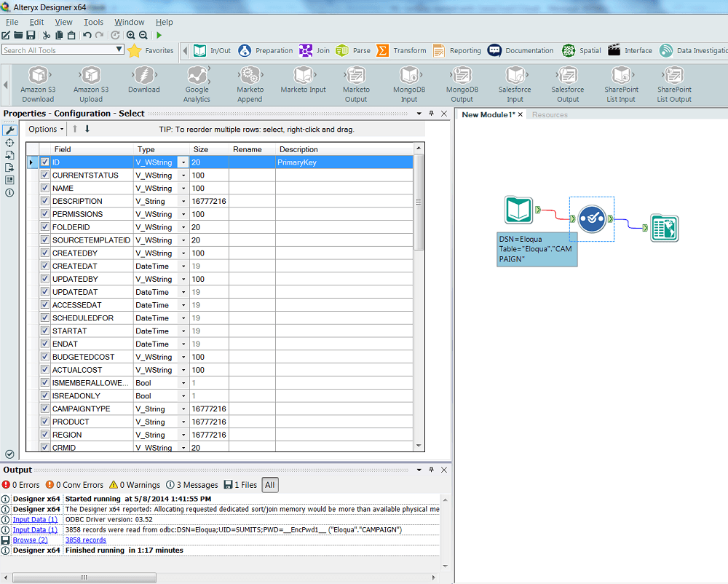Screen dimensions: 728x584
Task: Uncheck the FOLDERID field checkbox
Action: coord(45,227)
